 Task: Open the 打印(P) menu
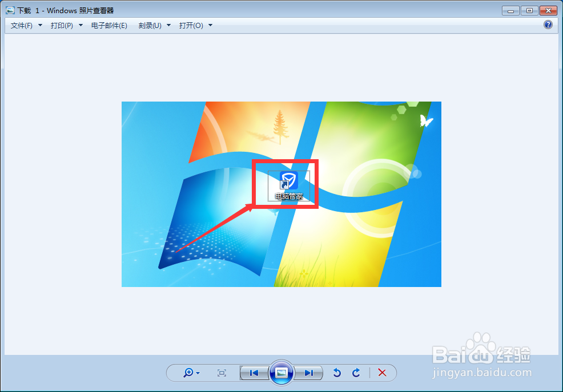62,26
